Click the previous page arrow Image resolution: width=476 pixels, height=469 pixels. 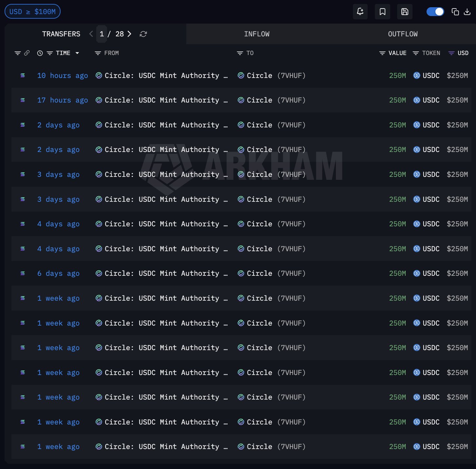coord(91,34)
